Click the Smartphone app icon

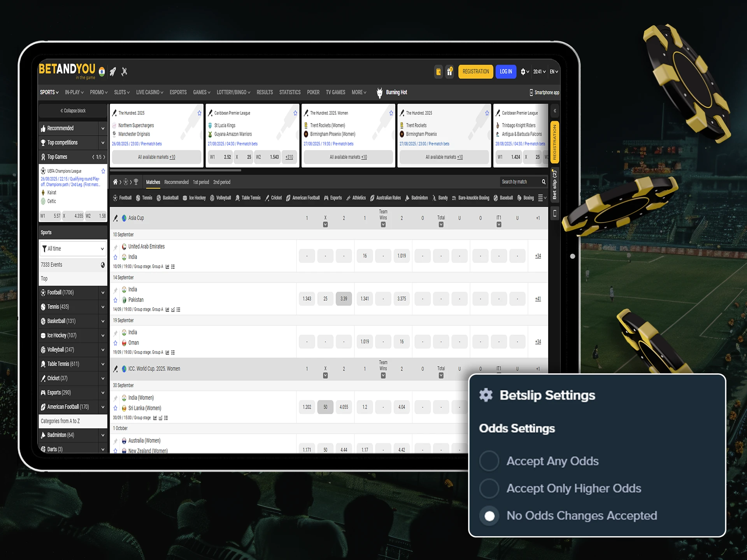tap(531, 92)
